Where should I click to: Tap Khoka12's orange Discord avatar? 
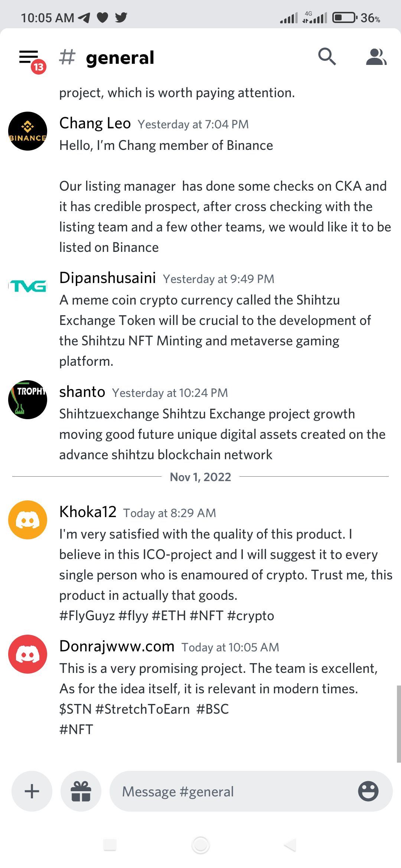coord(28,520)
